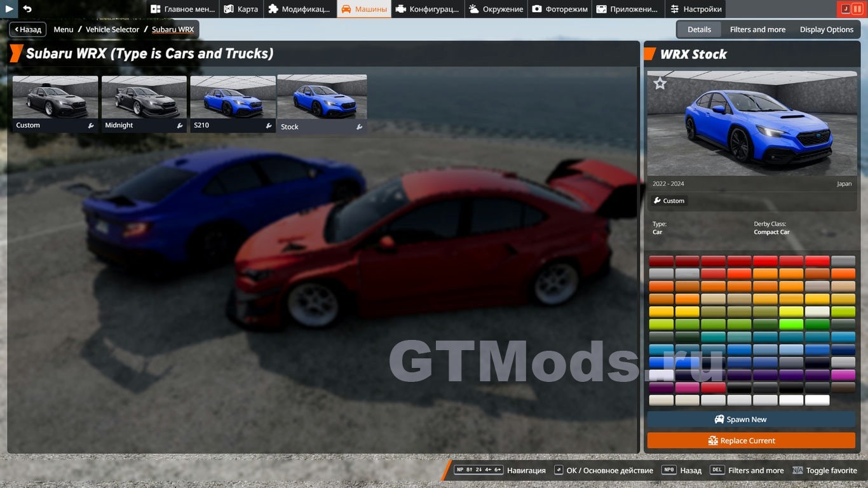The width and height of the screenshot is (868, 488).
Task: Open Filters and more panel
Action: [x=757, y=29]
